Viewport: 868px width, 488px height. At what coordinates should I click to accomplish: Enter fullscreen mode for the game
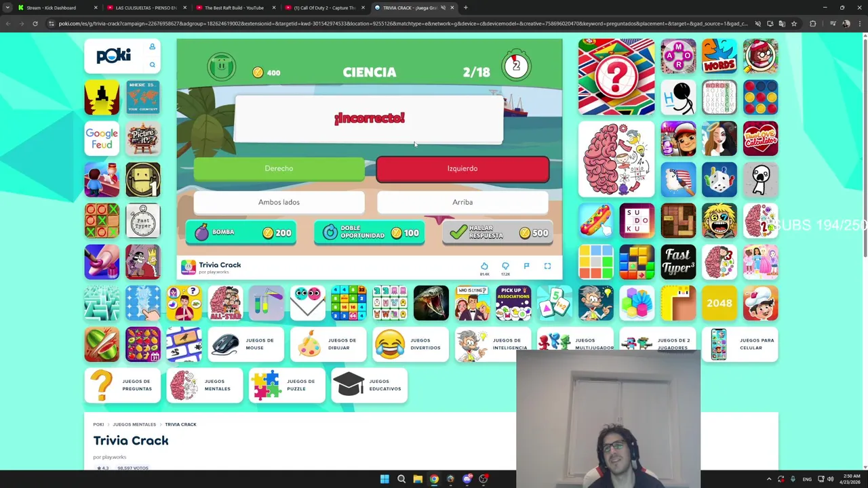pos(547,266)
